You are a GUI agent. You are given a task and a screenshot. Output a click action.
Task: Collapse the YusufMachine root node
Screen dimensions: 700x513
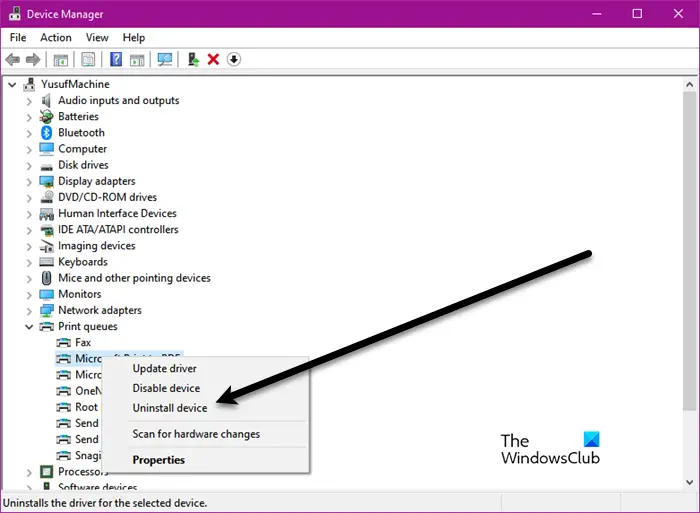(x=12, y=84)
